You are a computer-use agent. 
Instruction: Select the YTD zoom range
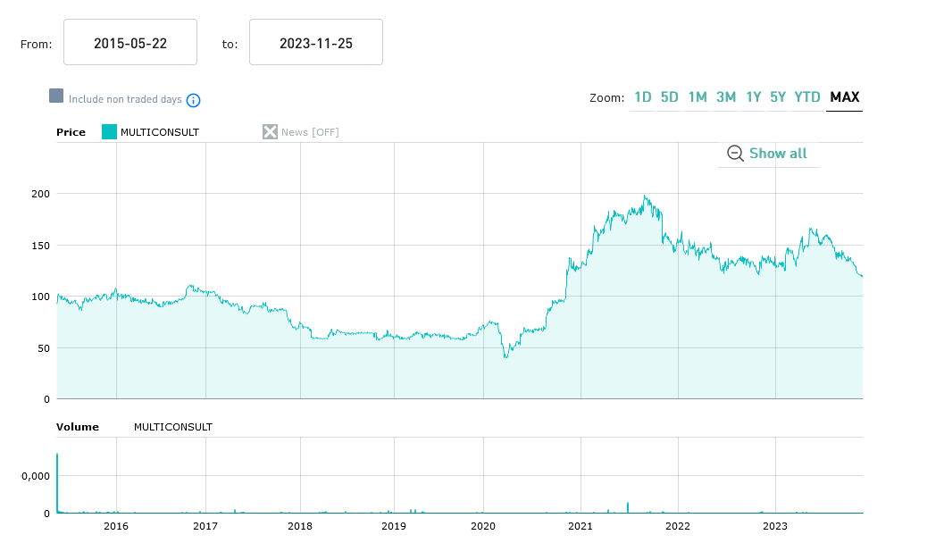pos(807,97)
